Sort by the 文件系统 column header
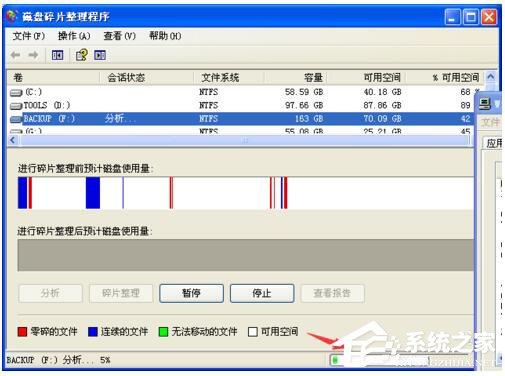Viewport: 505px width, 376px height. click(229, 78)
